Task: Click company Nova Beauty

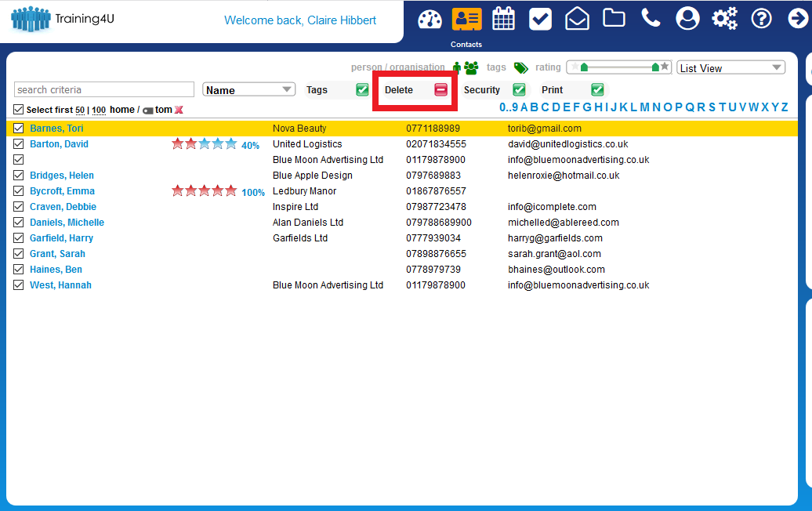Action: [299, 129]
